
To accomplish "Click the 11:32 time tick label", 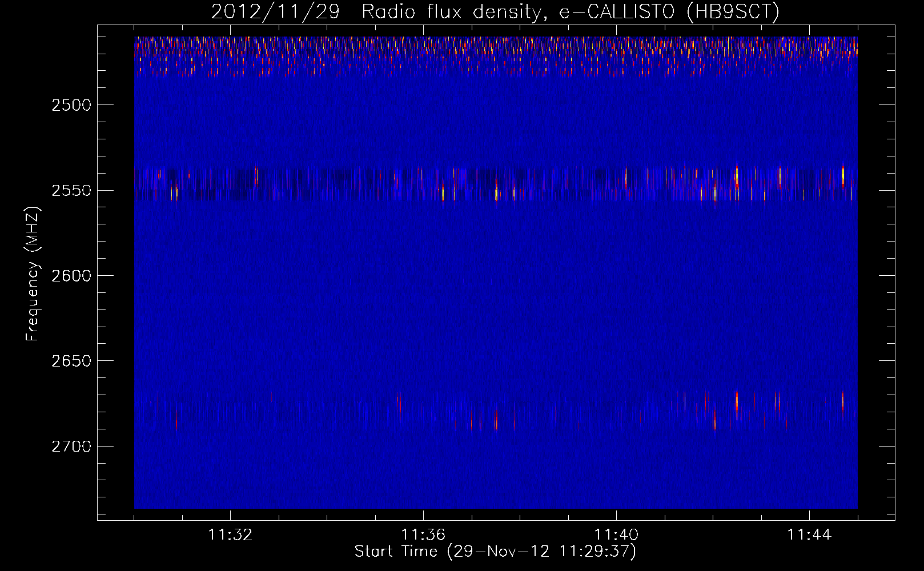I will pyautogui.click(x=230, y=534).
